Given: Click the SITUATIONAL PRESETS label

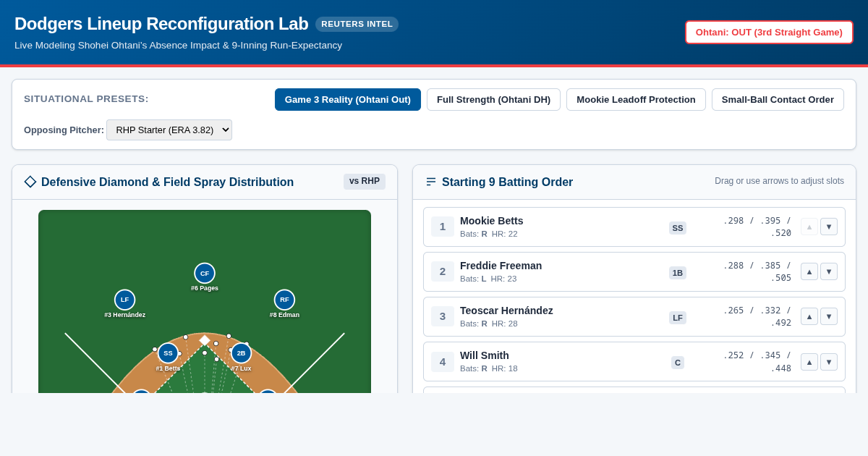Looking at the screenshot, I should [x=86, y=99].
